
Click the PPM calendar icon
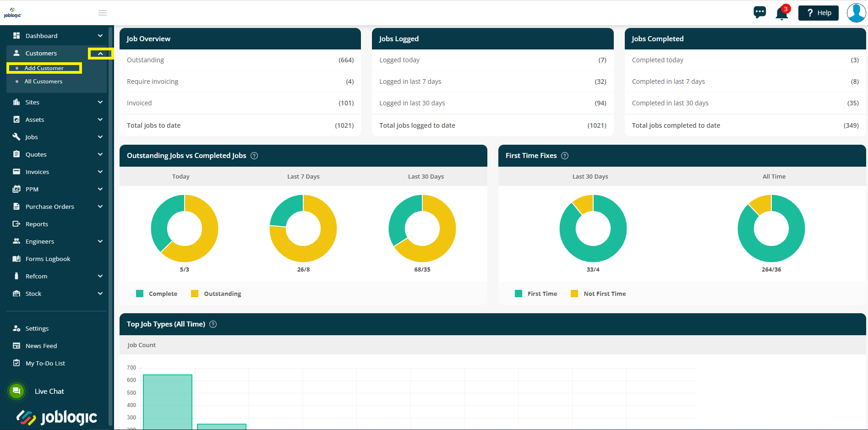(16, 189)
